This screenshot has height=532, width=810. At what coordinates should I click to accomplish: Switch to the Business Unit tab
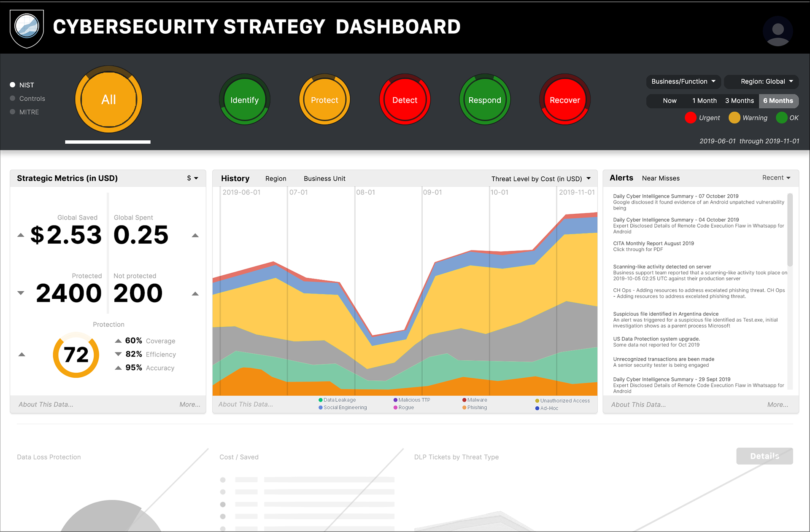[324, 178]
